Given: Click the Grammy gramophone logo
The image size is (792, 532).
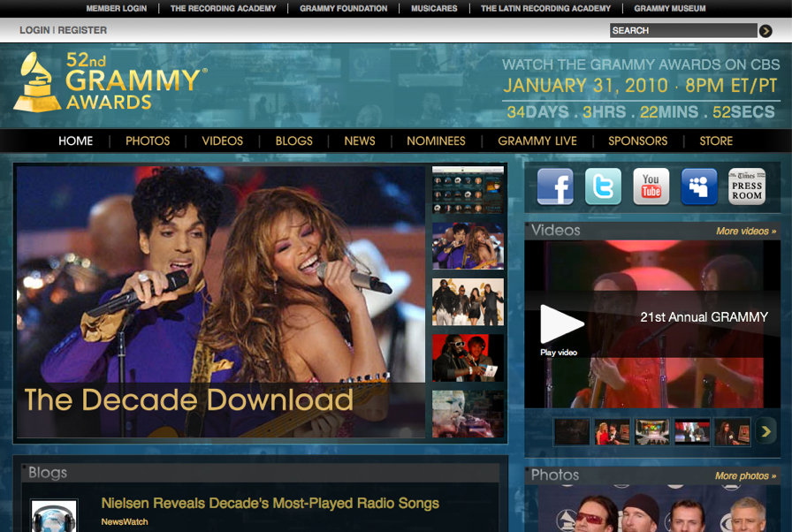Looking at the screenshot, I should [x=35, y=83].
